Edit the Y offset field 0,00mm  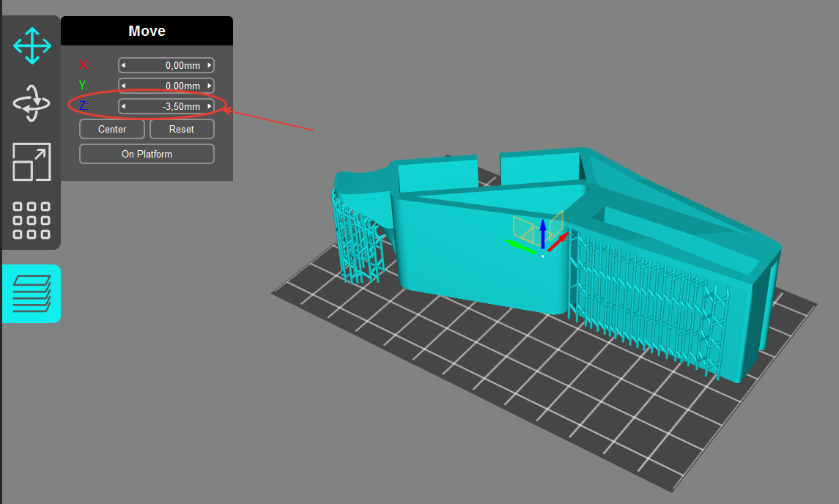(166, 86)
